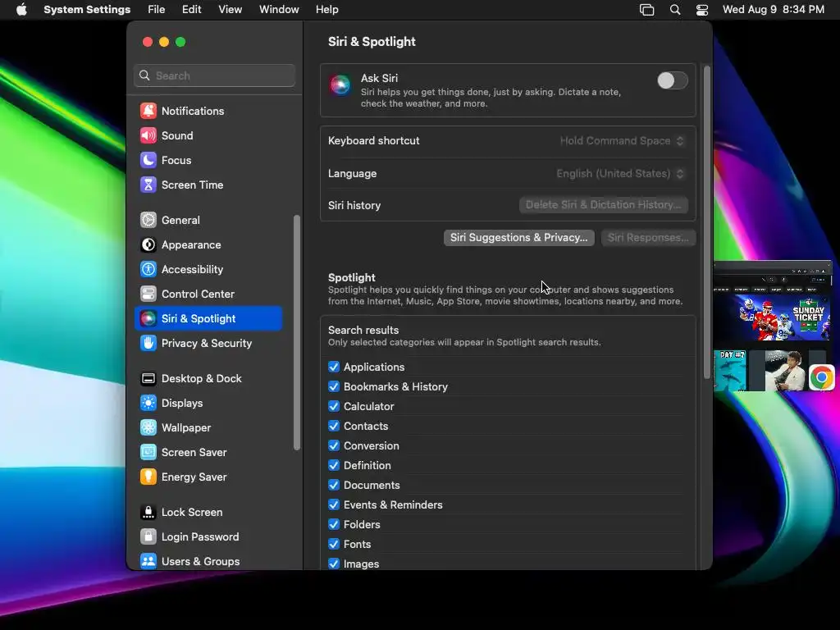Open the Window menu
The width and height of the screenshot is (840, 630).
tap(279, 10)
